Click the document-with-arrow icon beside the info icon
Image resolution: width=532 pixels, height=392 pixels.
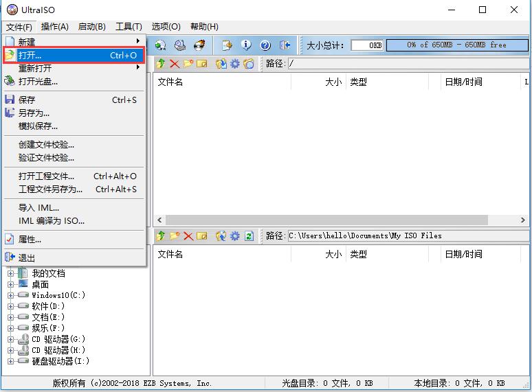click(227, 45)
